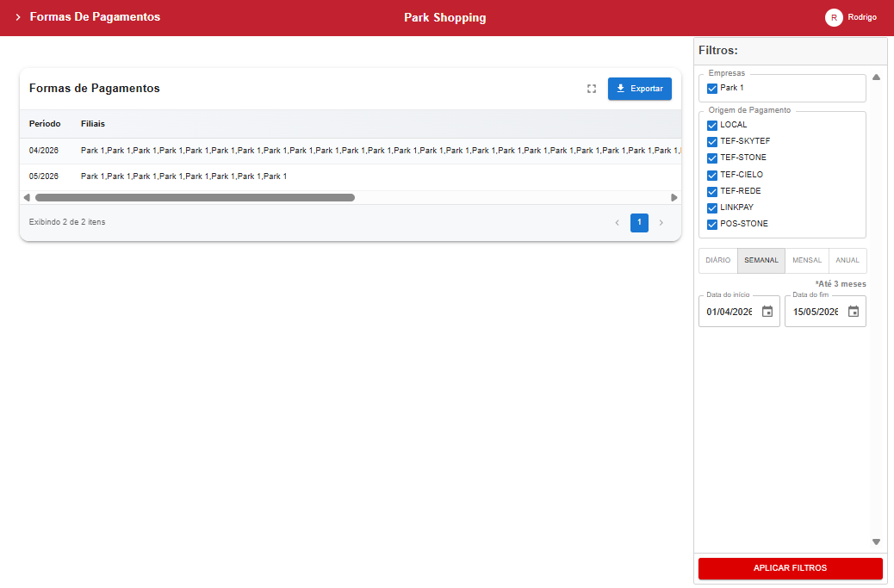Uncheck the Park 1 company checkbox
Screen dimensions: 894x588
coord(712,89)
